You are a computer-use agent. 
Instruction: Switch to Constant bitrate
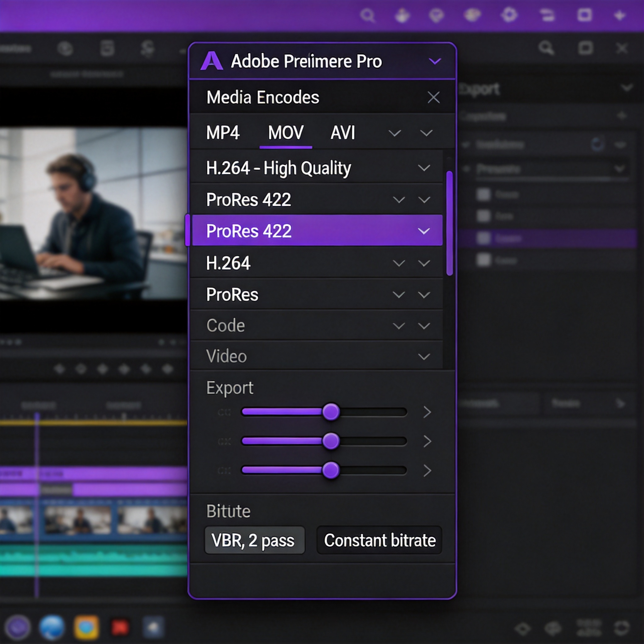click(379, 540)
